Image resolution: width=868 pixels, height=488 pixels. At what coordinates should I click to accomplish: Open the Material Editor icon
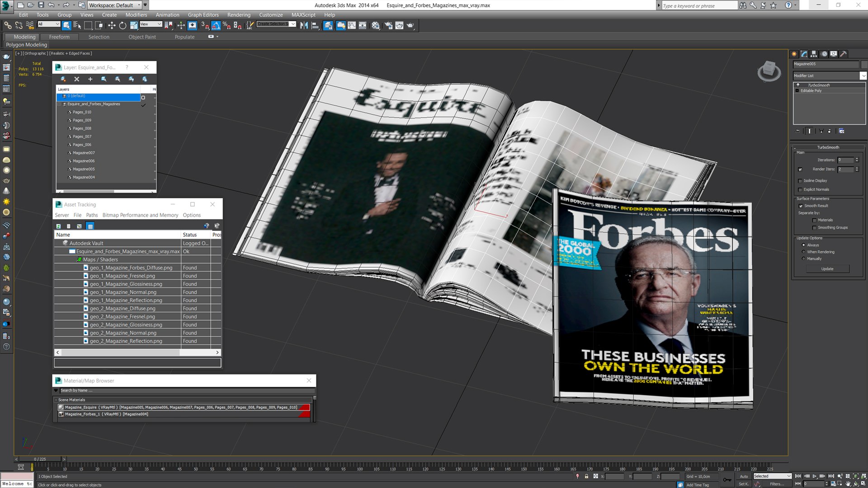click(376, 25)
